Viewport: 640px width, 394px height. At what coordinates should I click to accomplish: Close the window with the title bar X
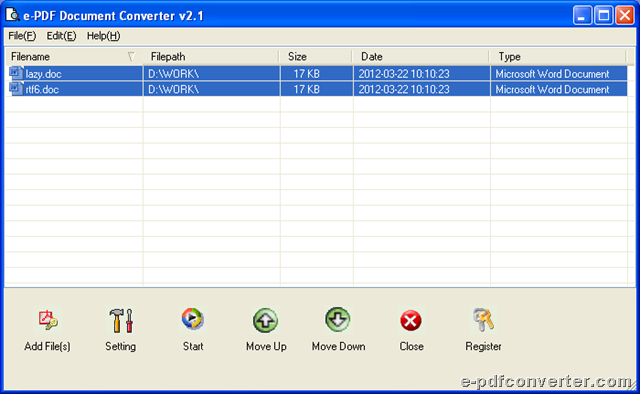click(x=625, y=16)
